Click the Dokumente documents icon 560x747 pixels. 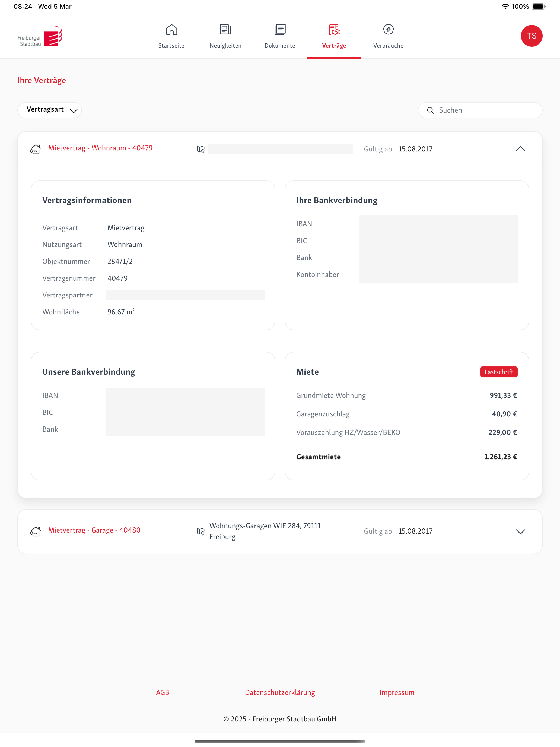280,30
